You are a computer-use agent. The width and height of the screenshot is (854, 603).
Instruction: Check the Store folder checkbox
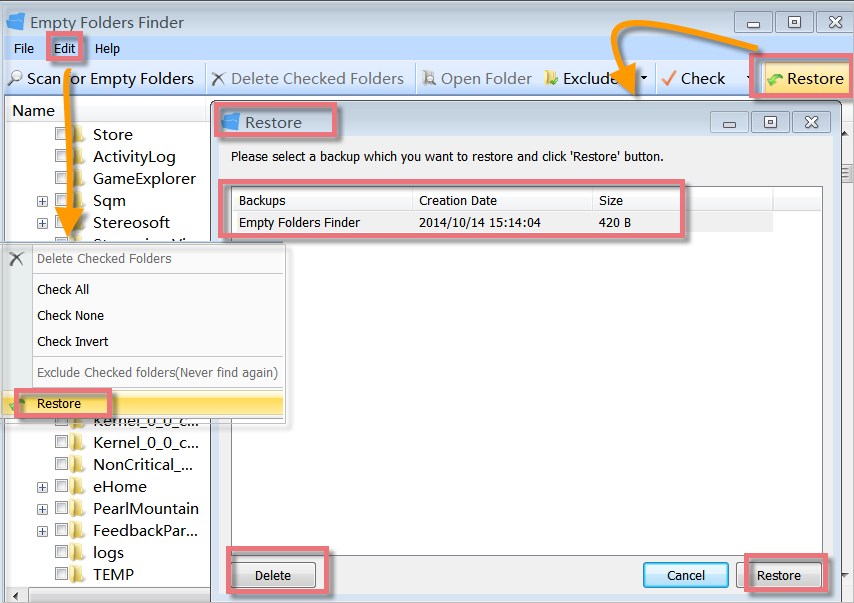61,135
